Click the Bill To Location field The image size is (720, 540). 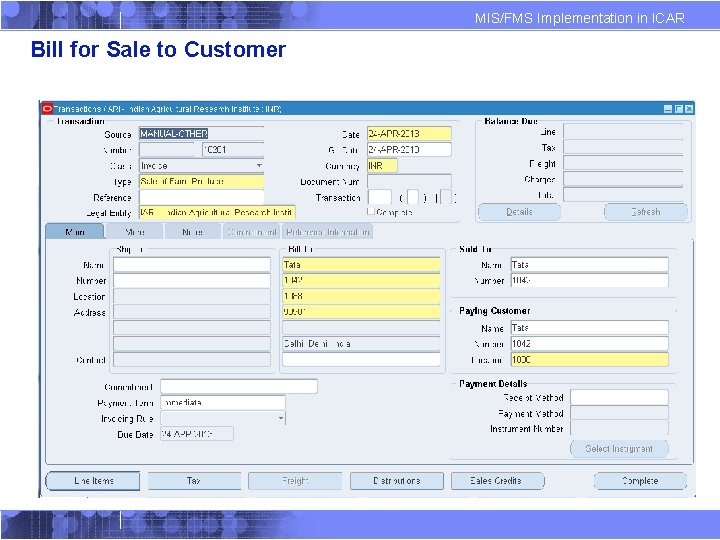pos(361,296)
